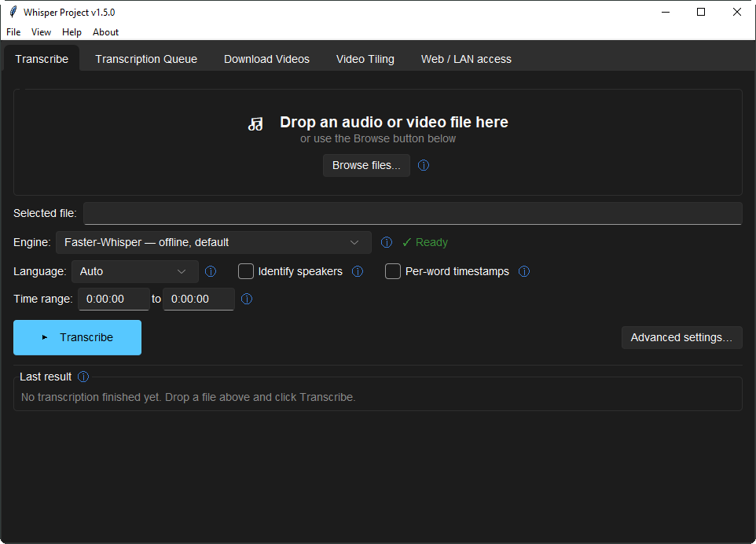The width and height of the screenshot is (756, 544).
Task: Click the Browse files... button
Action: 366,165
